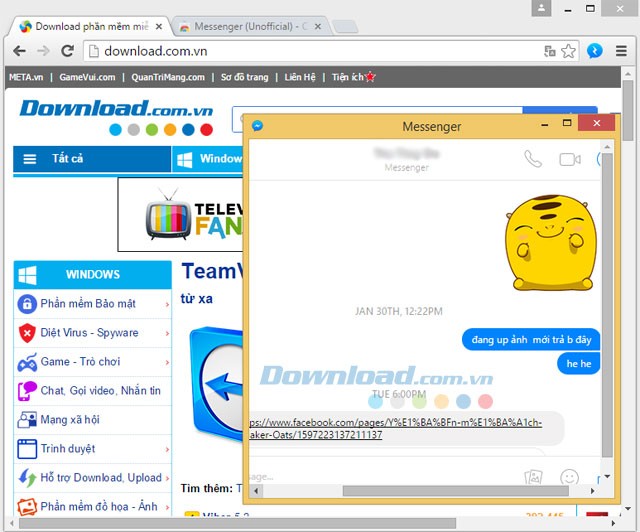Click the Television Fanatic banner ad
640x532 pixels.
[181, 214]
